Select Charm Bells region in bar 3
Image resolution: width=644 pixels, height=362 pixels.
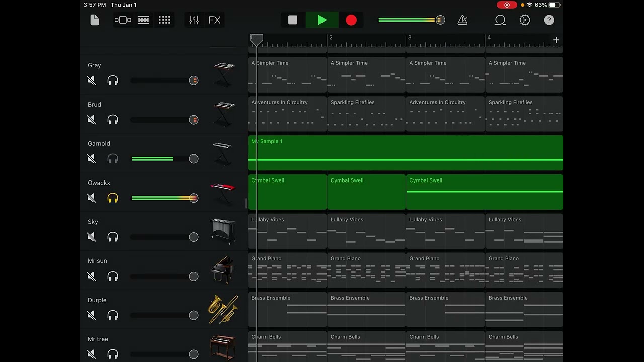point(445,346)
